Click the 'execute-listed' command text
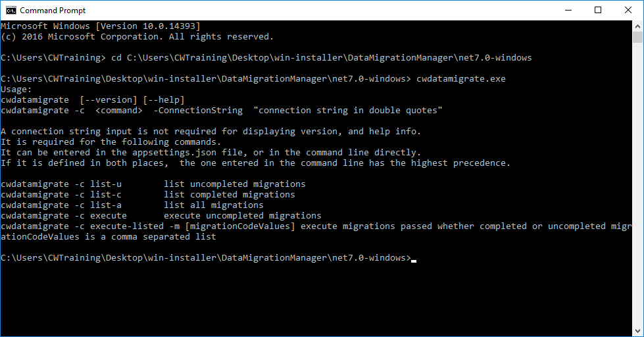The width and height of the screenshot is (644, 337). (127, 226)
